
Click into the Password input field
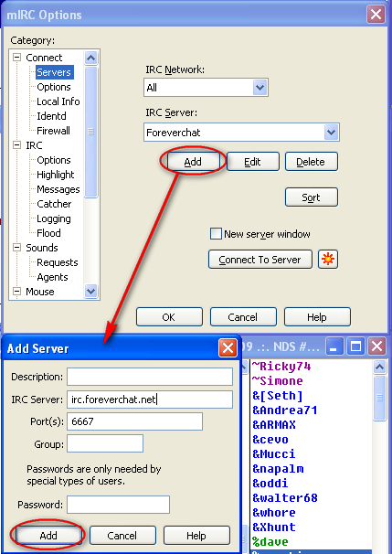[118, 505]
